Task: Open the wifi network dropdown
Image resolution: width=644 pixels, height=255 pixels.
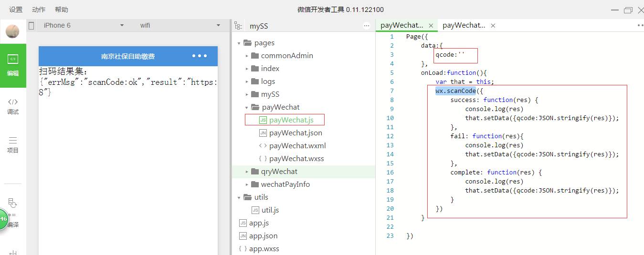Action: (180, 25)
